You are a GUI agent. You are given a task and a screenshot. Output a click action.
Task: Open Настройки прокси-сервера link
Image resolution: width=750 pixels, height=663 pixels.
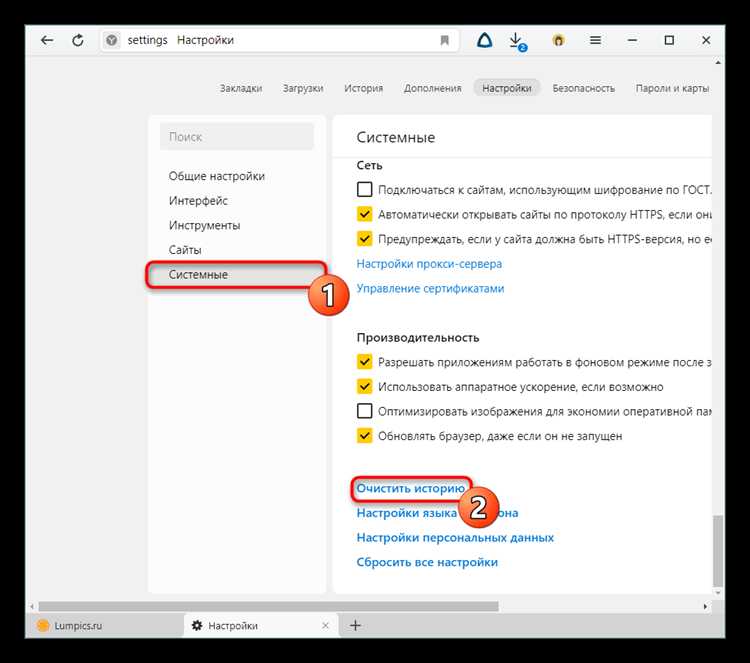pyautogui.click(x=429, y=264)
